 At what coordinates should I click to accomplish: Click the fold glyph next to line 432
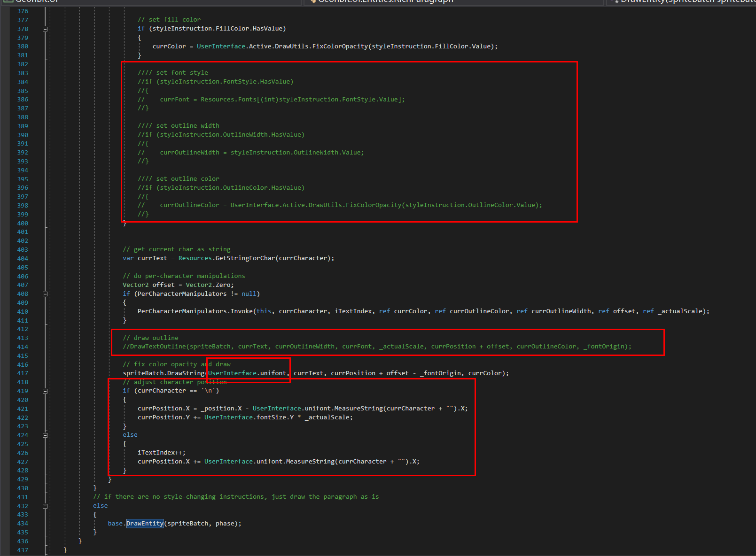point(45,506)
